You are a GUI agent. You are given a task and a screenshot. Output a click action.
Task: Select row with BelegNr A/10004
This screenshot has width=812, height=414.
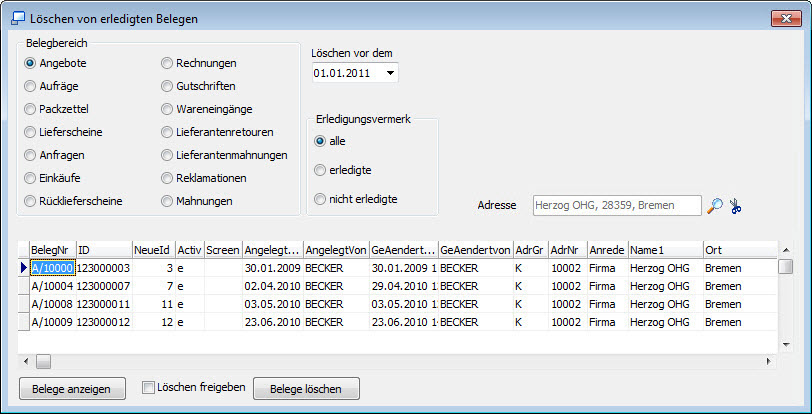[52, 285]
